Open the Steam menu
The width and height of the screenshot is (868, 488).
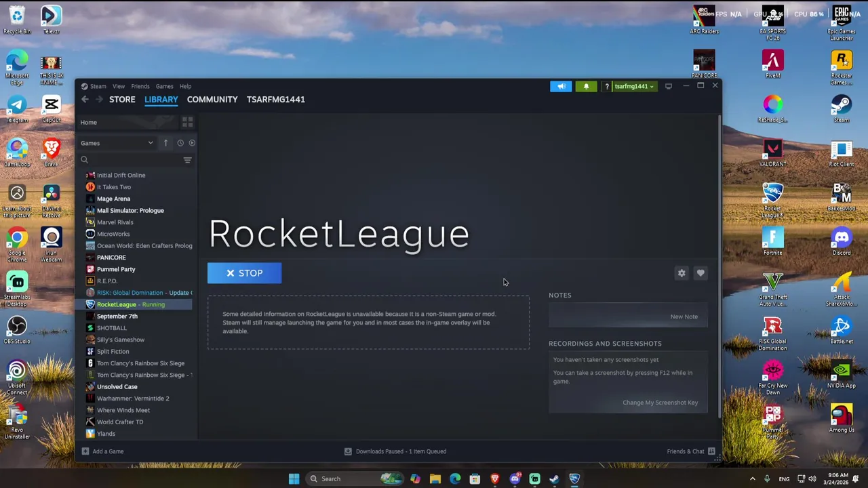[98, 86]
